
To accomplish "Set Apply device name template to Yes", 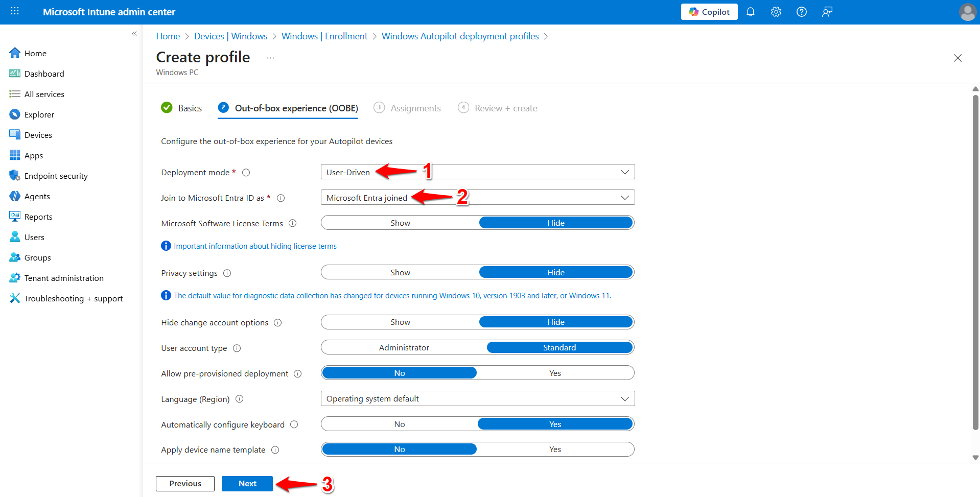I will [555, 449].
